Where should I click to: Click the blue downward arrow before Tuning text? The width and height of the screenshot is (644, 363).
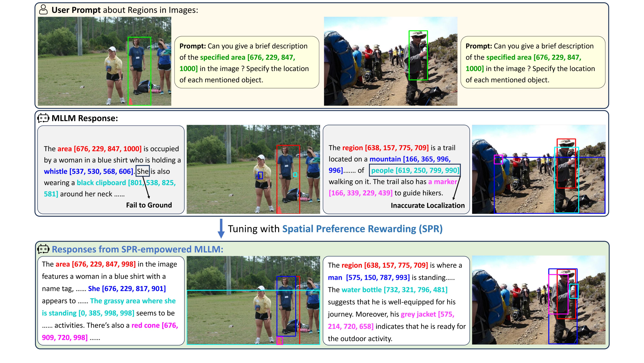[x=221, y=228]
